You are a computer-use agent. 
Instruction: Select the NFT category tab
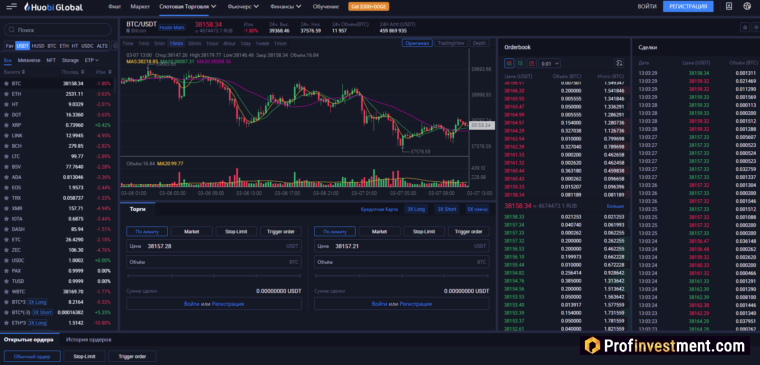click(x=51, y=61)
